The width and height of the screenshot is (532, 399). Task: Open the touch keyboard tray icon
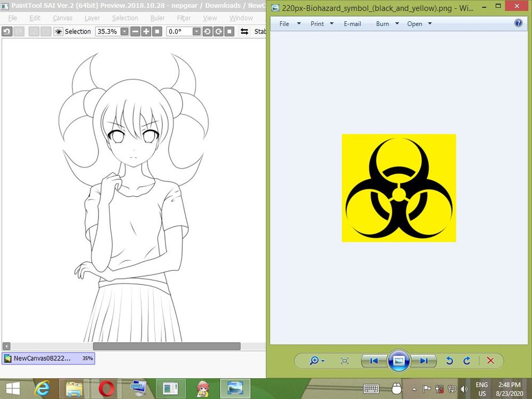[x=371, y=389]
